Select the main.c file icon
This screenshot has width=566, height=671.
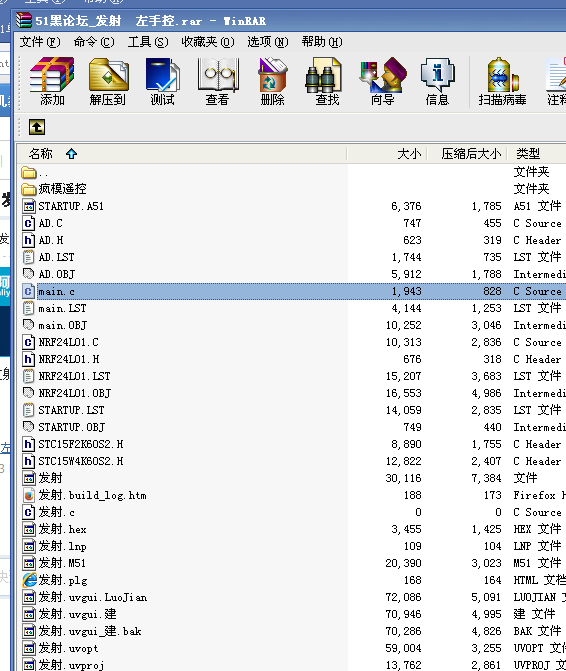point(29,291)
